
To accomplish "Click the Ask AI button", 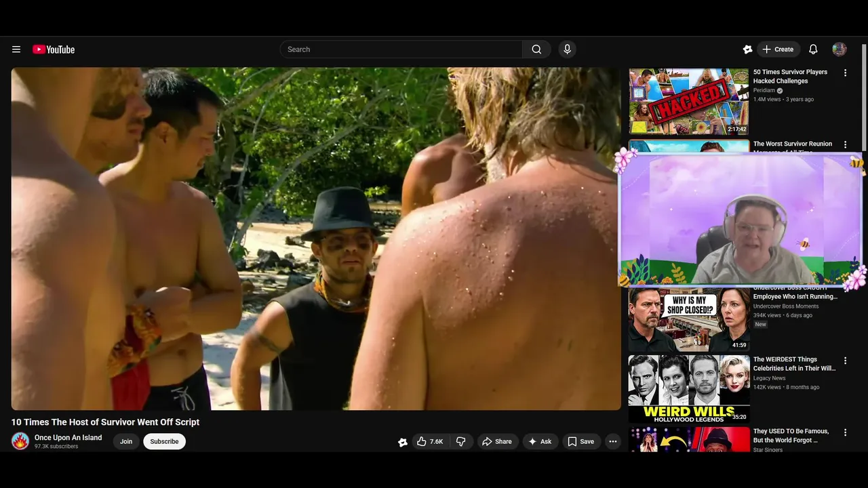I will (540, 441).
